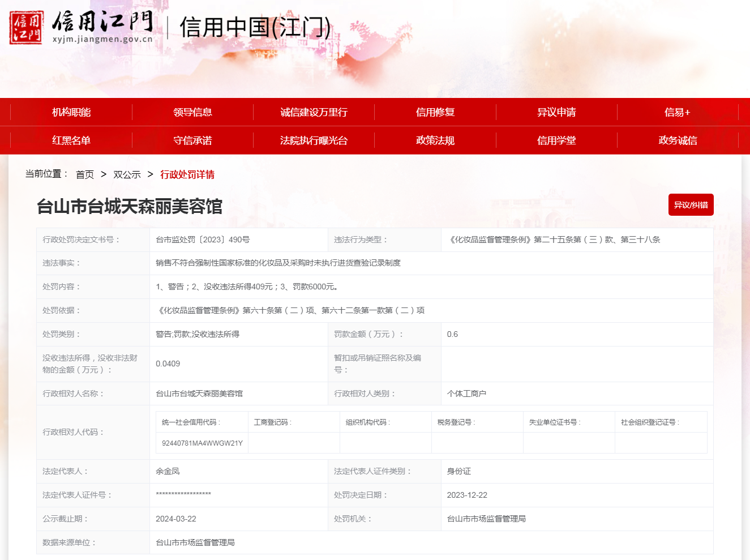Click the value 警告;罚款;没收违法所得
This screenshot has height=560, width=750.
[x=198, y=334]
